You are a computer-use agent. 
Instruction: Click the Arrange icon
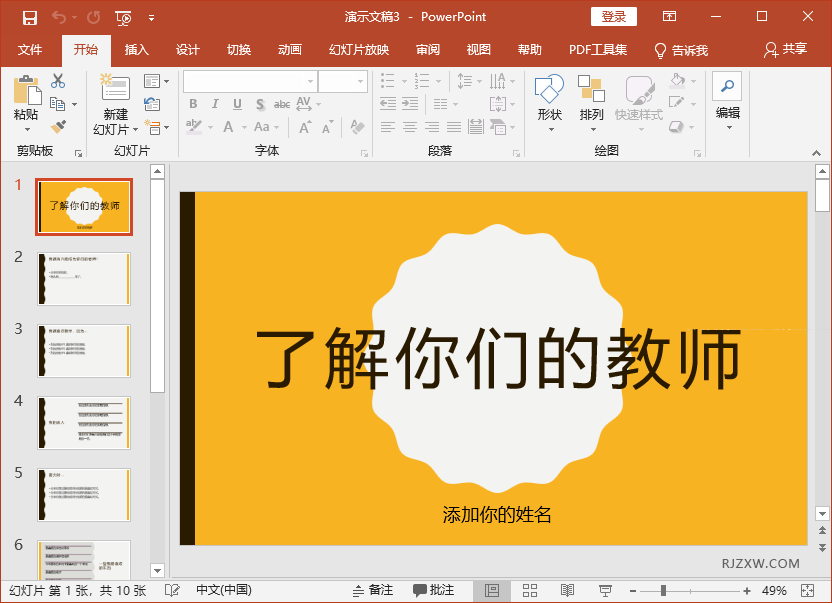(x=591, y=100)
